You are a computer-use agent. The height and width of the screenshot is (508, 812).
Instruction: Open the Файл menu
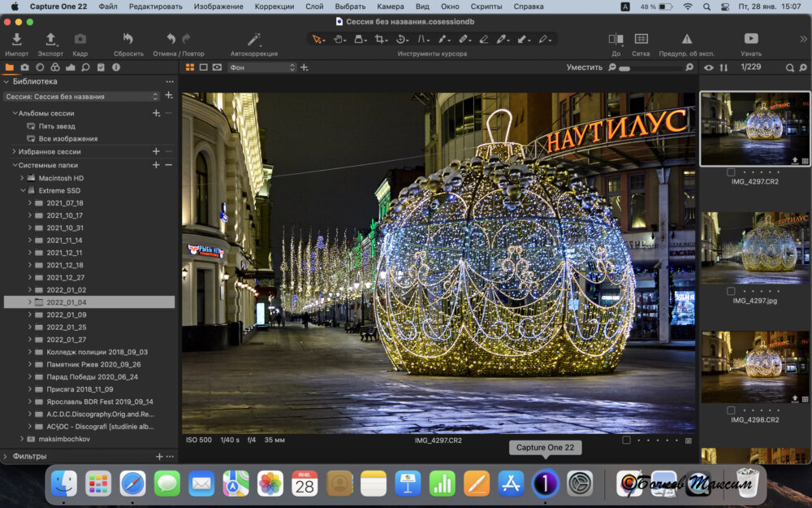pos(108,7)
